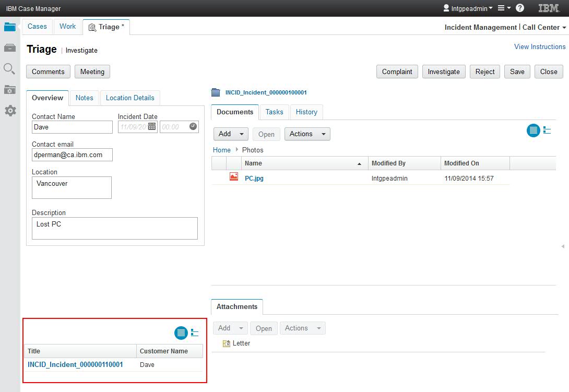Click the Contact Name field
Image resolution: width=569 pixels, height=392 pixels.
tap(72, 127)
